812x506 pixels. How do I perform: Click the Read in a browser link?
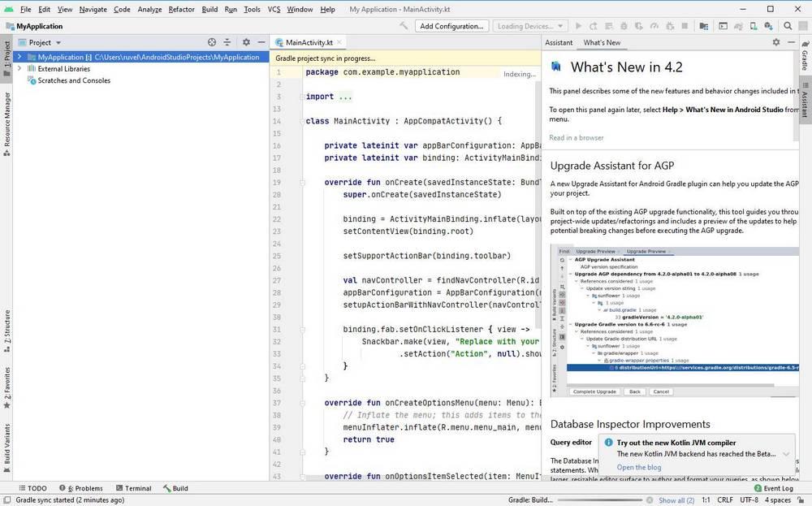577,138
